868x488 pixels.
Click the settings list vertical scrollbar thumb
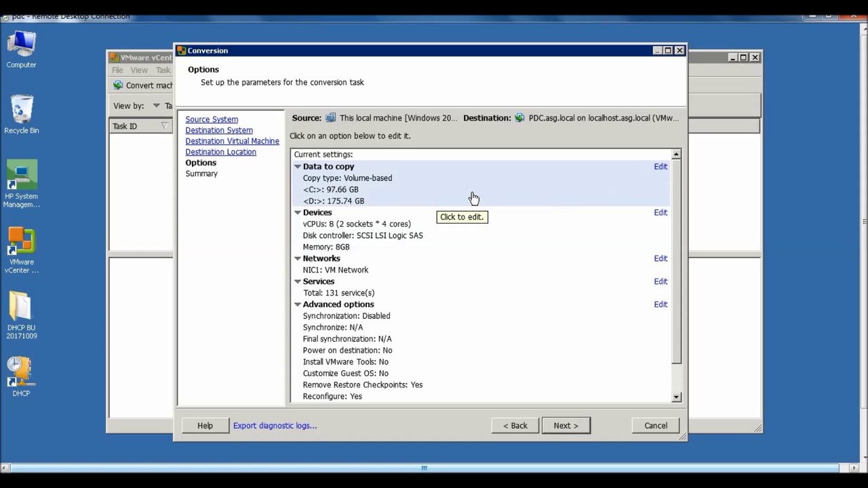coord(676,261)
